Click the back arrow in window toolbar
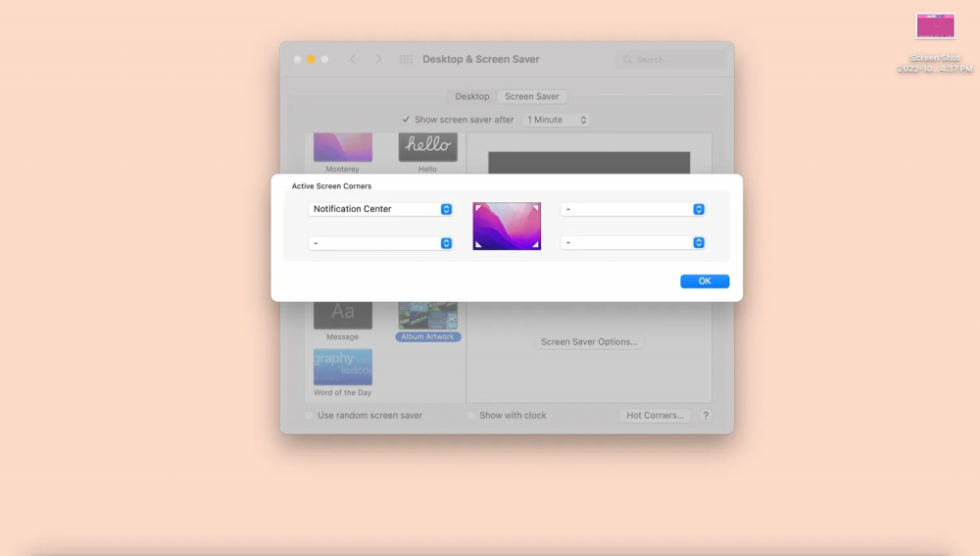 click(x=354, y=60)
